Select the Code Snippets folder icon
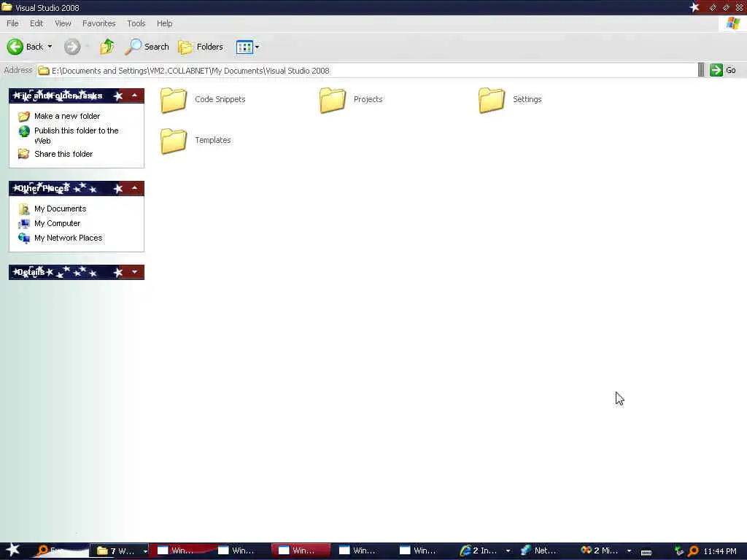 (174, 100)
